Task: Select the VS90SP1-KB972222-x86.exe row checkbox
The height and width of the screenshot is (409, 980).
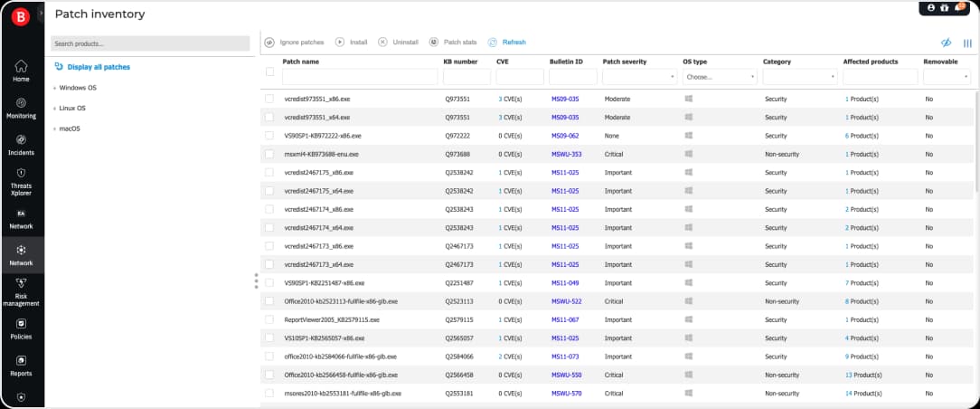Action: [269, 136]
